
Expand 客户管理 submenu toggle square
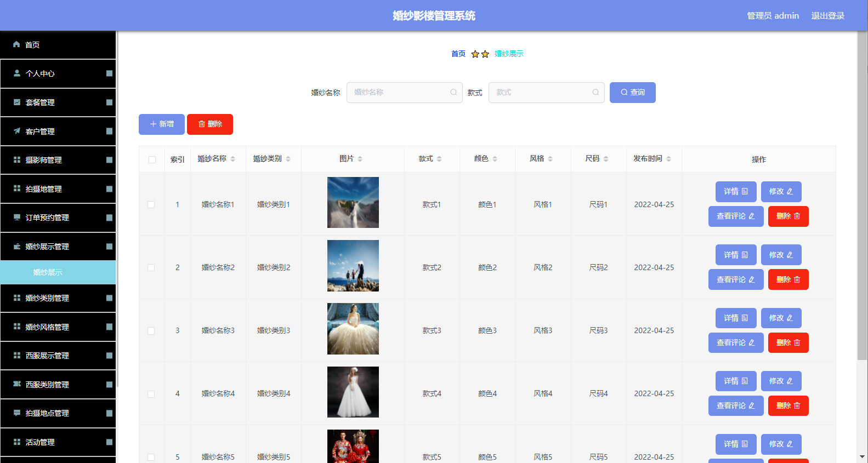point(109,131)
